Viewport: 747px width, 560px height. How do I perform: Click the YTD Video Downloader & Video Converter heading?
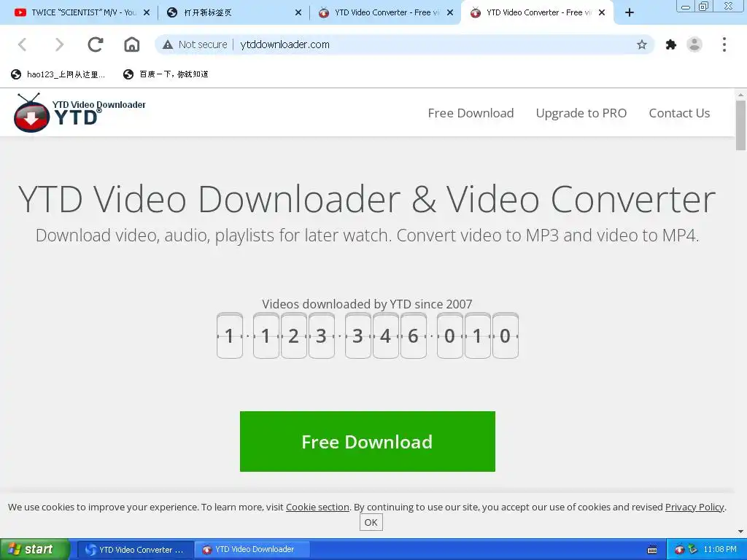click(367, 199)
